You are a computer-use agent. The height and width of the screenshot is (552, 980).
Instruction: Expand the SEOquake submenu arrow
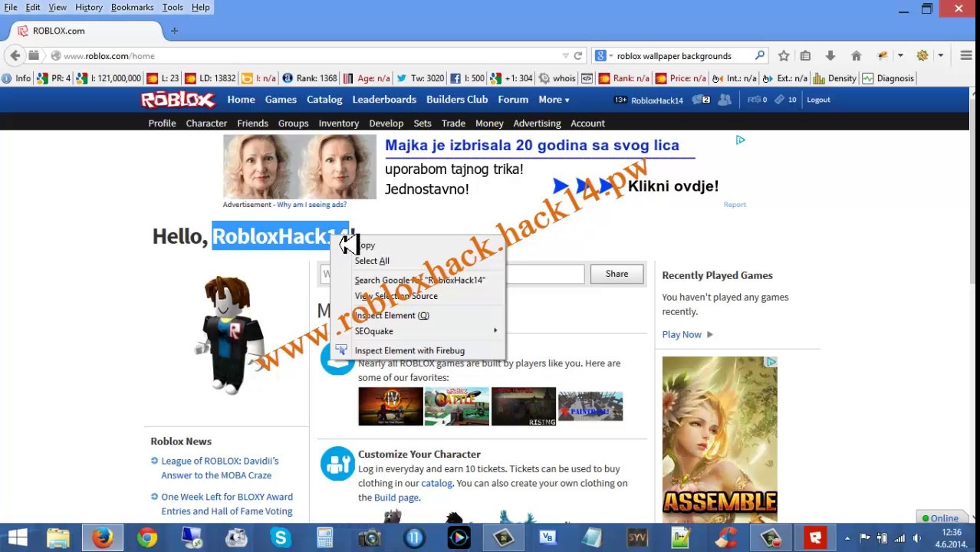click(x=495, y=331)
